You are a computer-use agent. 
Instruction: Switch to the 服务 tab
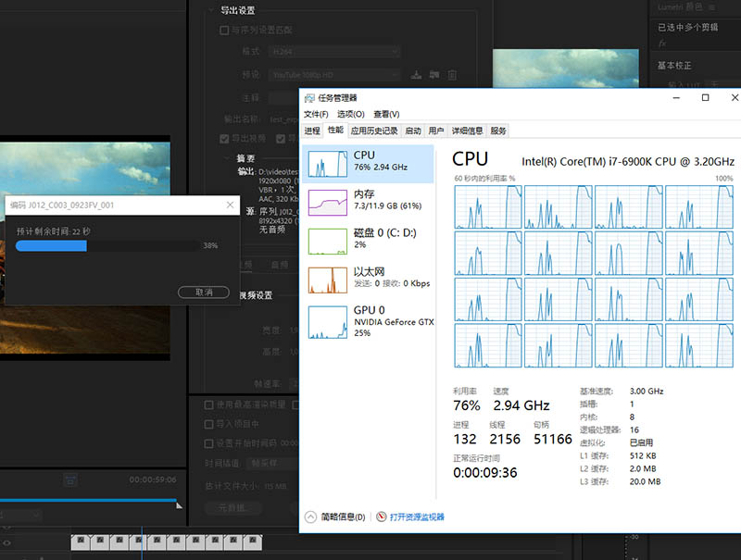(498, 131)
